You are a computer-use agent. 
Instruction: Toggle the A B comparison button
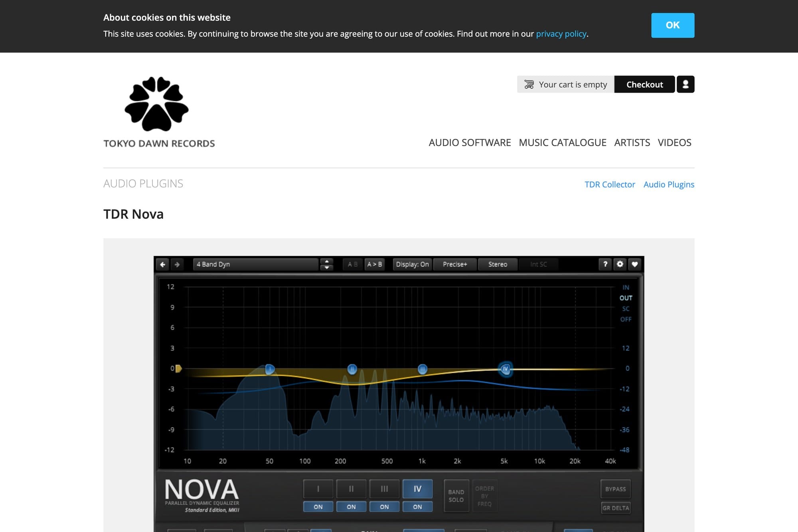(353, 264)
